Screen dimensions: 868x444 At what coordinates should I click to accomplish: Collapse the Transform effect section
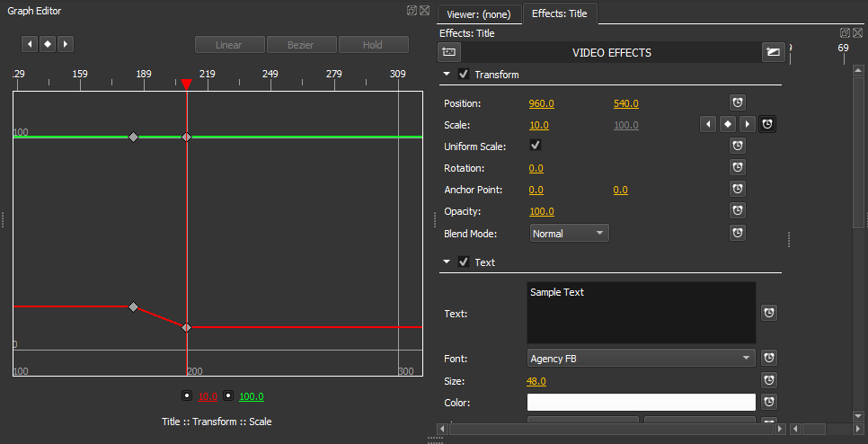[447, 75]
